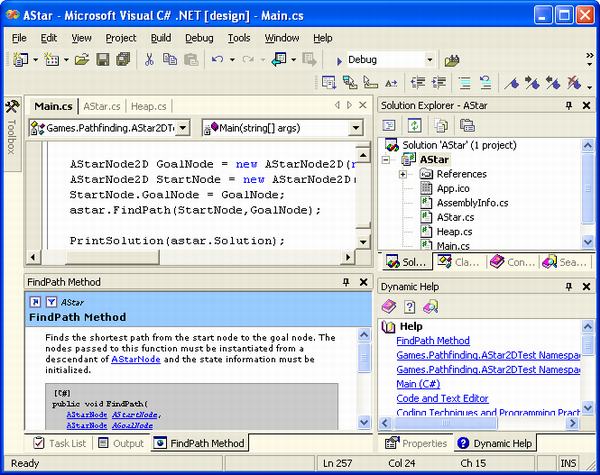Click the Undo arrow icon
The image size is (600, 475).
[217, 60]
